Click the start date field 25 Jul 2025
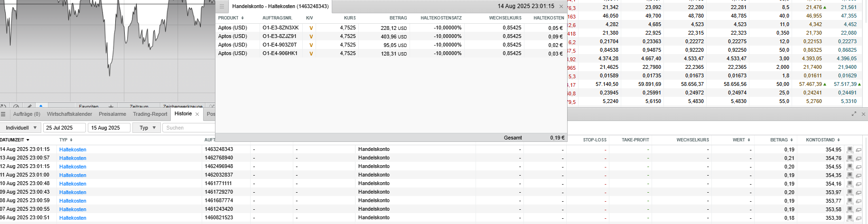Image resolution: width=868 pixels, height=224 pixels. click(65, 128)
